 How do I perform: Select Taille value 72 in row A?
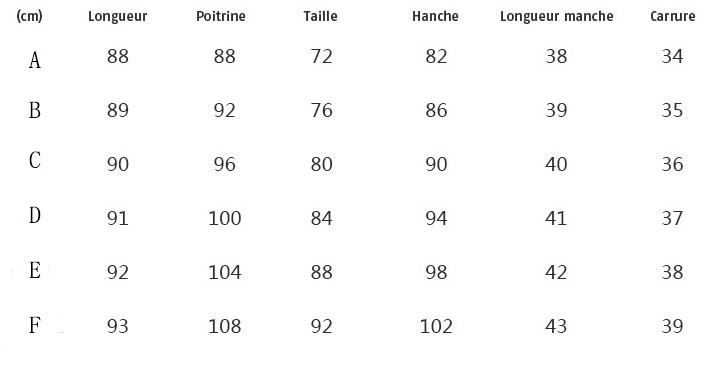coord(321,56)
